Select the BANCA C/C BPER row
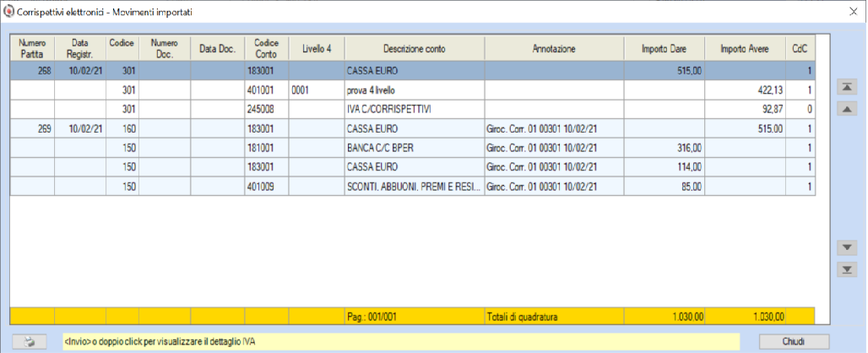This screenshot has height=353, width=868. coord(412,148)
